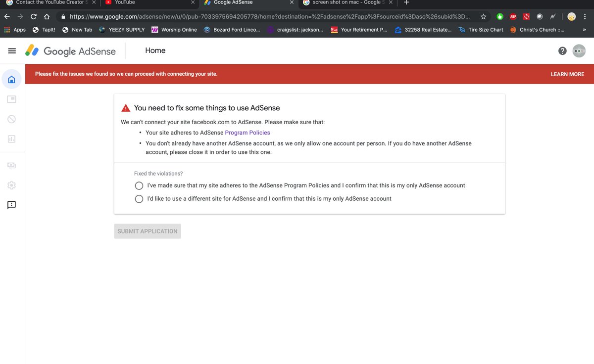The image size is (594, 364).
Task: Switch to screen shot on mac tab
Action: click(x=346, y=2)
